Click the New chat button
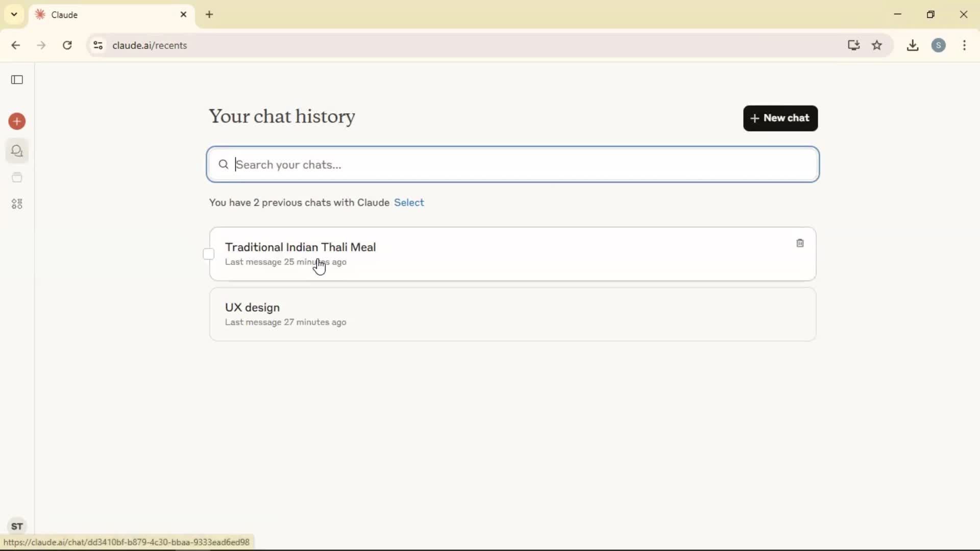The image size is (980, 551). (780, 118)
